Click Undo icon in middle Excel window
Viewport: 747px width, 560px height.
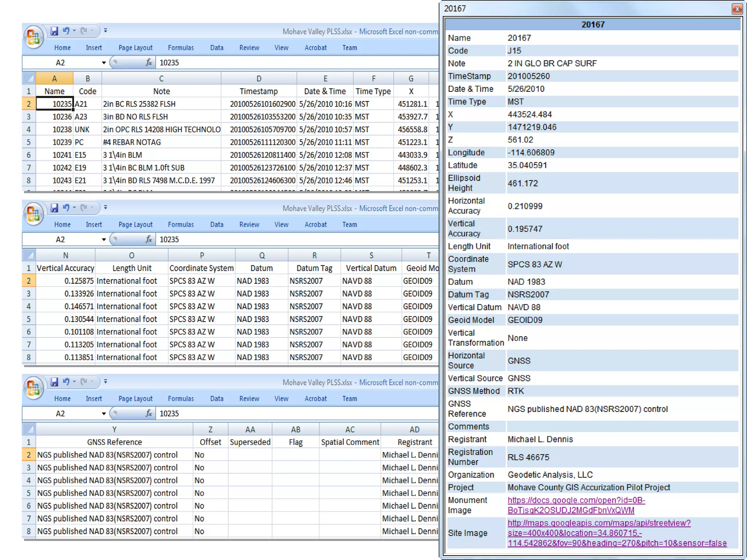pyautogui.click(x=66, y=208)
